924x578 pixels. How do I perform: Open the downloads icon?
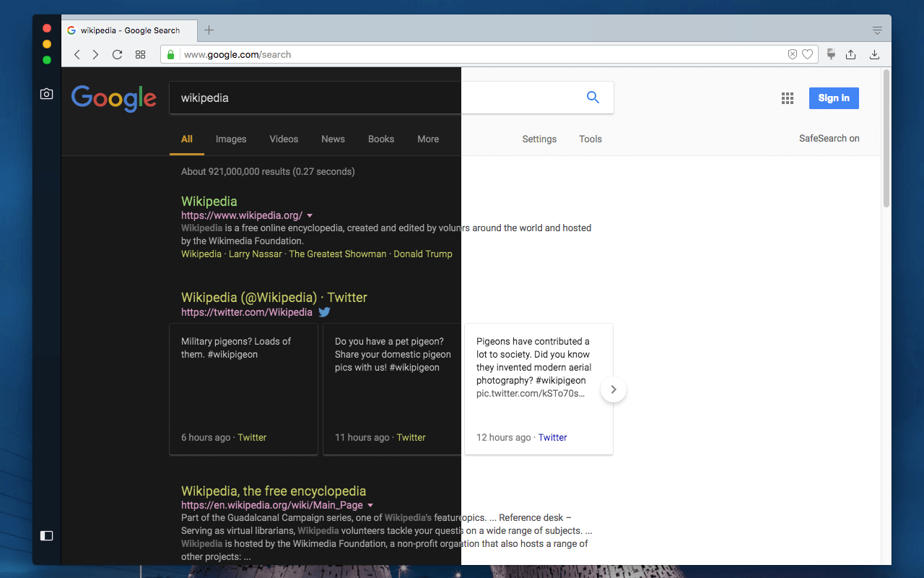coord(874,54)
